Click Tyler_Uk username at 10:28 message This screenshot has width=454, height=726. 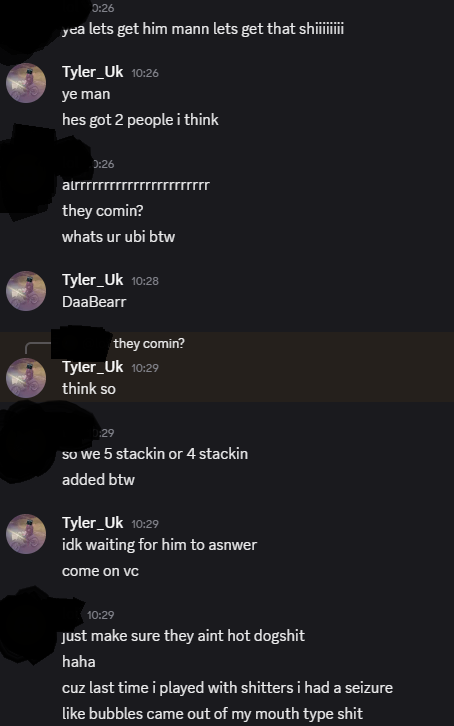tap(93, 280)
